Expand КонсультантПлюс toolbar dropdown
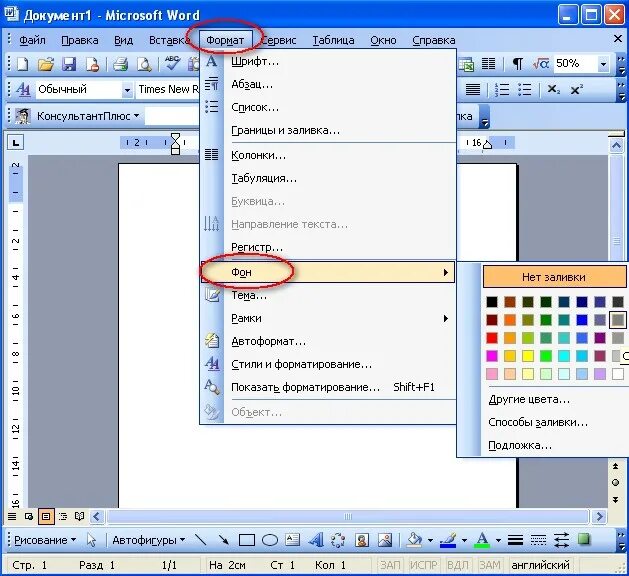The height and width of the screenshot is (576, 629). [x=136, y=116]
